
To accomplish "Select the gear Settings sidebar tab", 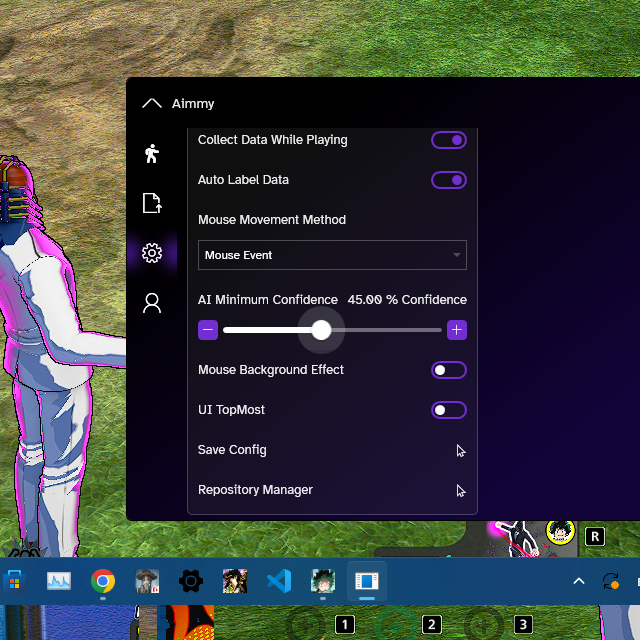I will 152,253.
